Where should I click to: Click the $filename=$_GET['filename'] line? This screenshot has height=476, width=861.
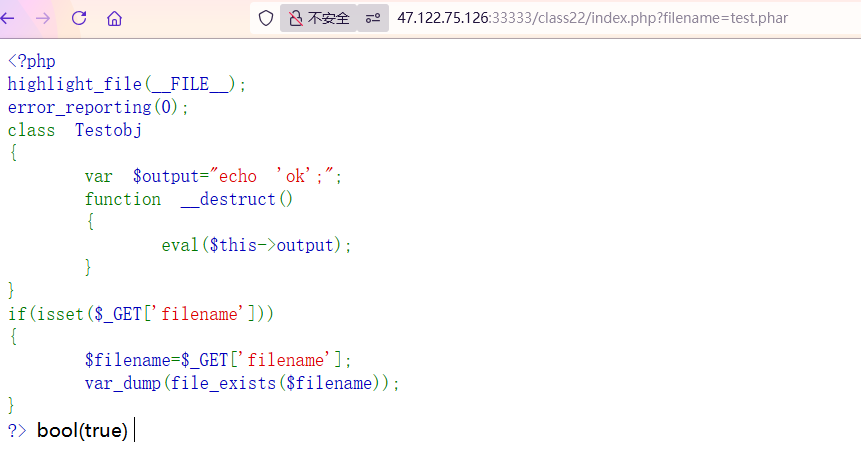pos(218,360)
